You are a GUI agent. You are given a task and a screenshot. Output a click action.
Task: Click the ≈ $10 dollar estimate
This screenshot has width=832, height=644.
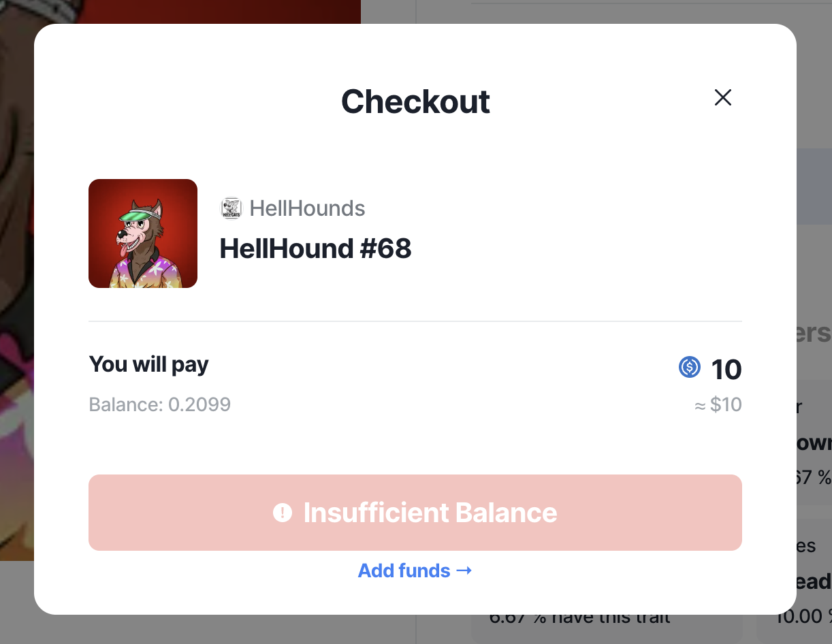[718, 405]
